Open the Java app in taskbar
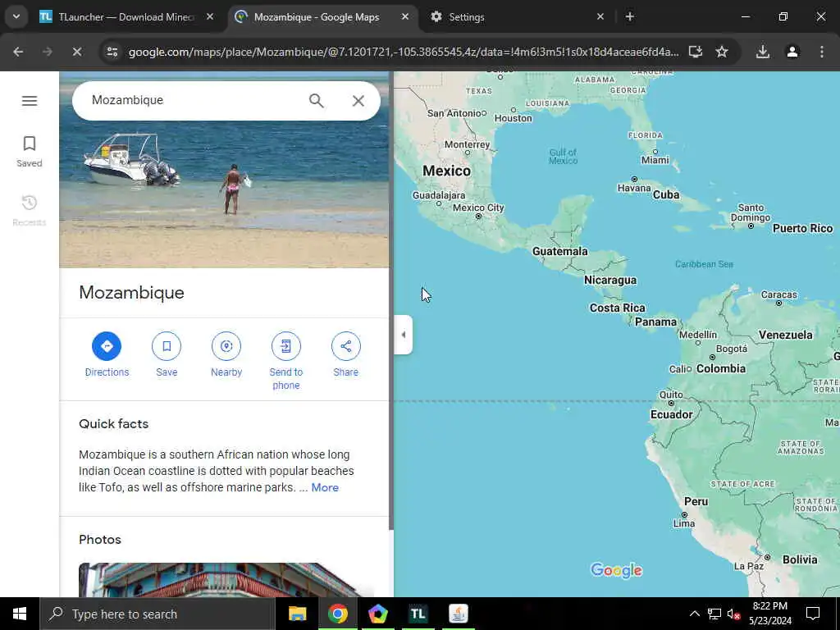 [458, 614]
